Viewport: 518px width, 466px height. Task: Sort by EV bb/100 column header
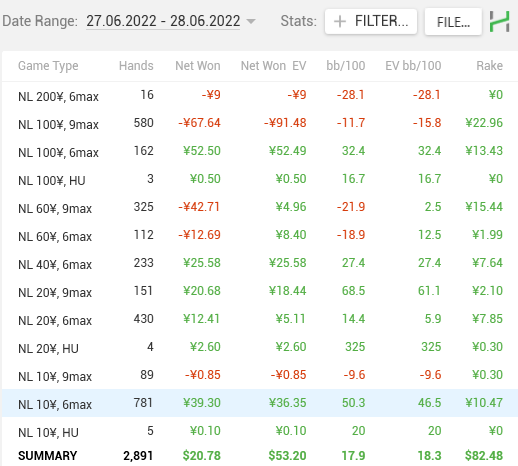click(x=413, y=66)
